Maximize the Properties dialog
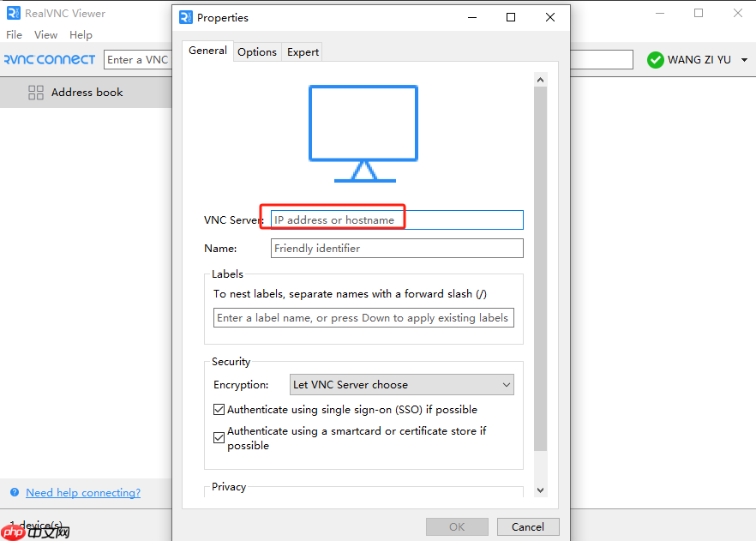The image size is (756, 541). click(511, 17)
